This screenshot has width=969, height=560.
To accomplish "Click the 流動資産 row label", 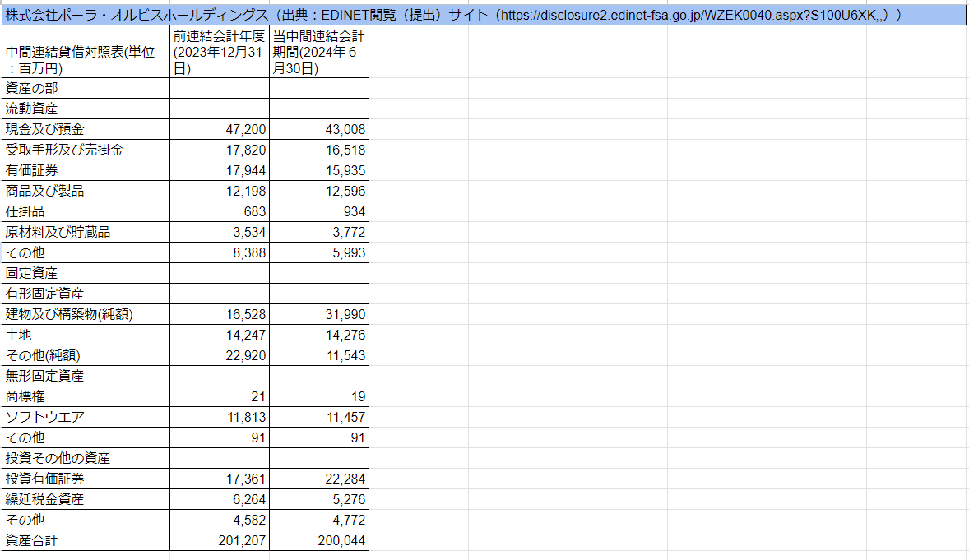I will point(86,109).
